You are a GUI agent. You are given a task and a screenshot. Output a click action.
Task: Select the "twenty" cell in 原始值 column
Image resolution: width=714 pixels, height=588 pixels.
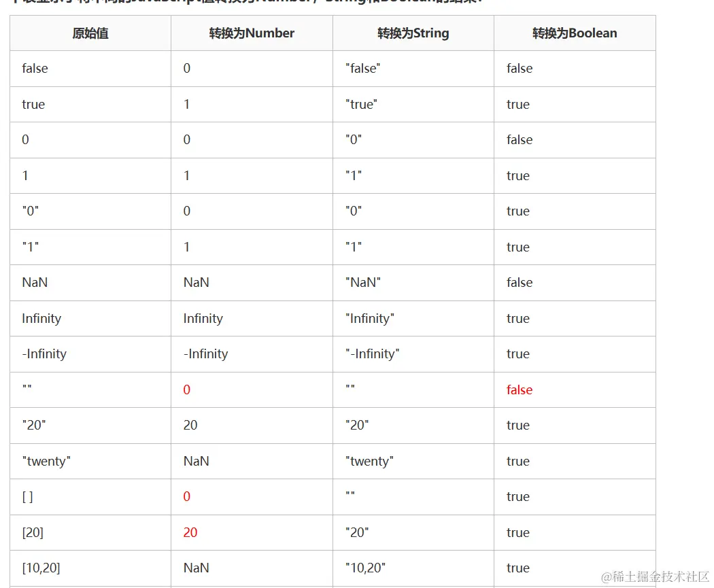pos(46,461)
